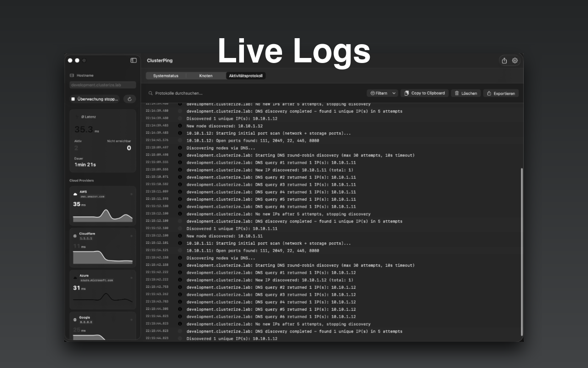Click the Hostname database icon

point(72,75)
